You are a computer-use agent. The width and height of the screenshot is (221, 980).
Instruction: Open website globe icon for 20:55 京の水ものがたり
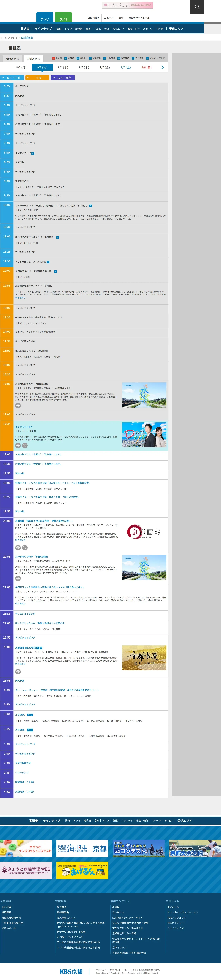point(18,578)
